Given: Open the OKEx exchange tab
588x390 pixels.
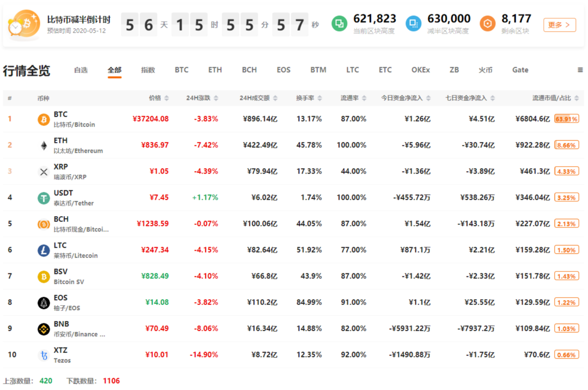Looking at the screenshot, I should click(x=420, y=70).
